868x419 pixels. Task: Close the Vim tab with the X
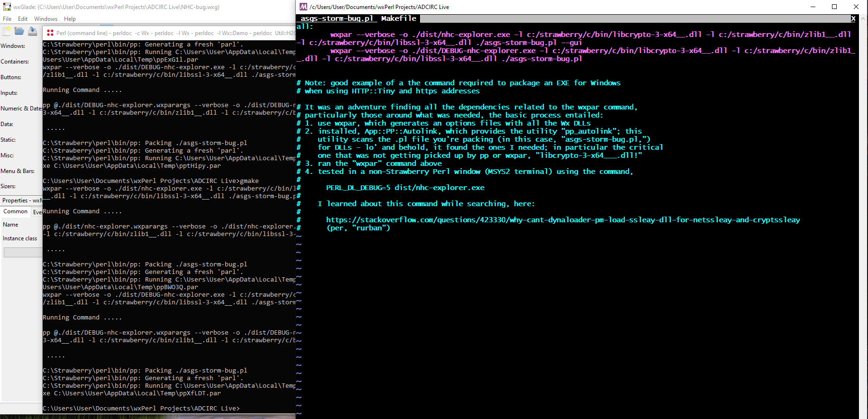(853, 18)
